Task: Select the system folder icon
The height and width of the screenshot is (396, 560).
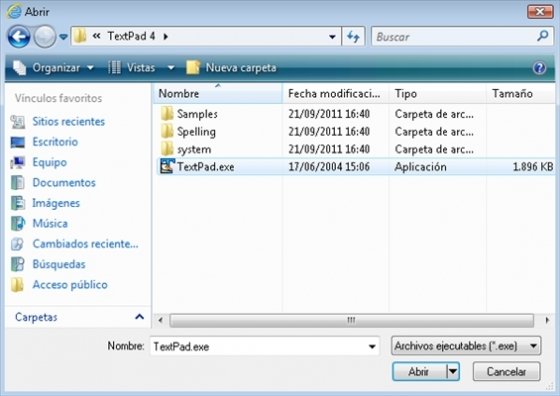Action: pyautogui.click(x=167, y=149)
